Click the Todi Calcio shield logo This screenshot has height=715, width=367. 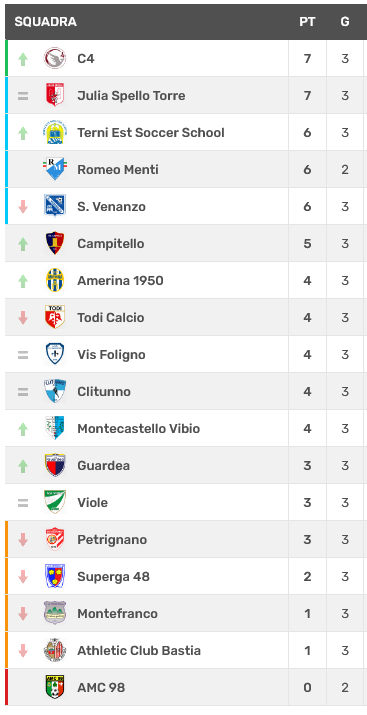55,317
